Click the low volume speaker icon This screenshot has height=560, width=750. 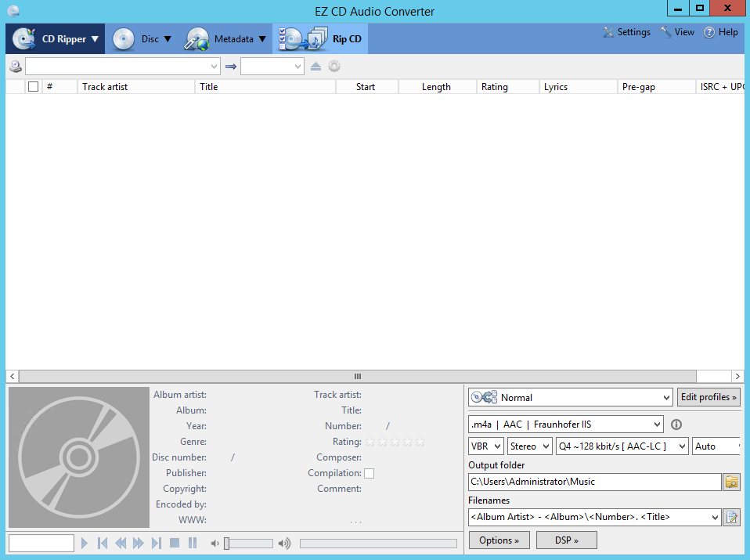215,544
